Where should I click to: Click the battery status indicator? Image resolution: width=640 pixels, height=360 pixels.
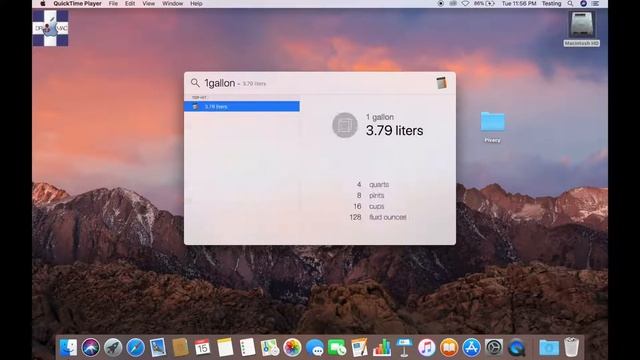tap(484, 4)
